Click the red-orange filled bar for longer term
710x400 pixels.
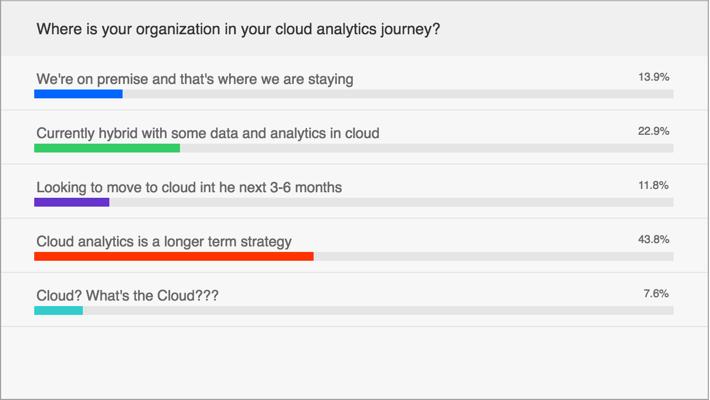coord(174,256)
